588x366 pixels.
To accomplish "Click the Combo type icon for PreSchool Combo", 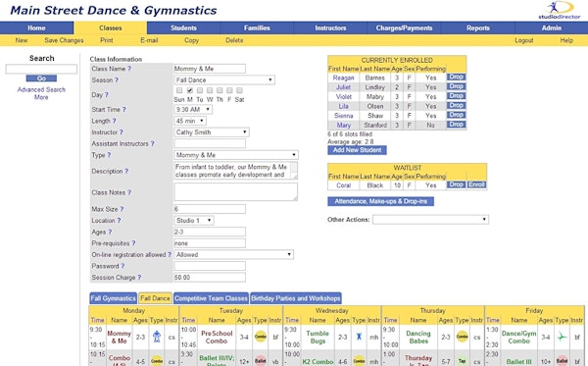I will pos(261,337).
